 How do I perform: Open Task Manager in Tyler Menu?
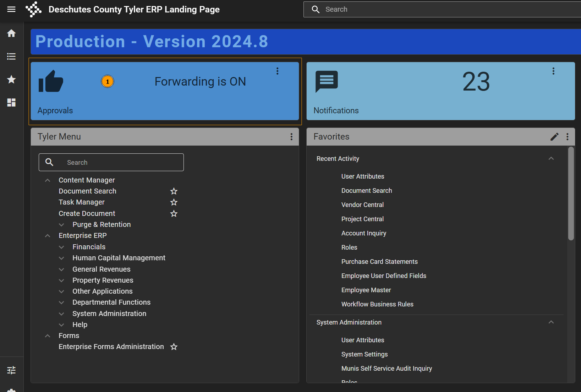point(82,202)
